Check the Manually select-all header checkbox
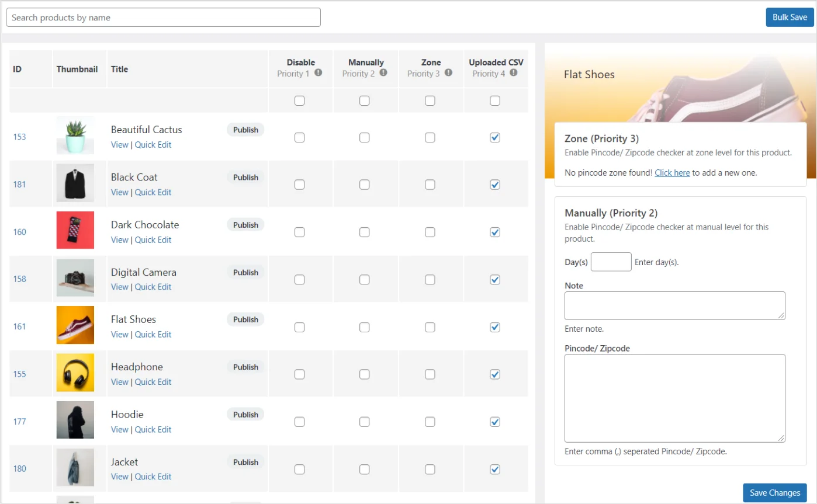The image size is (817, 504). [365, 100]
